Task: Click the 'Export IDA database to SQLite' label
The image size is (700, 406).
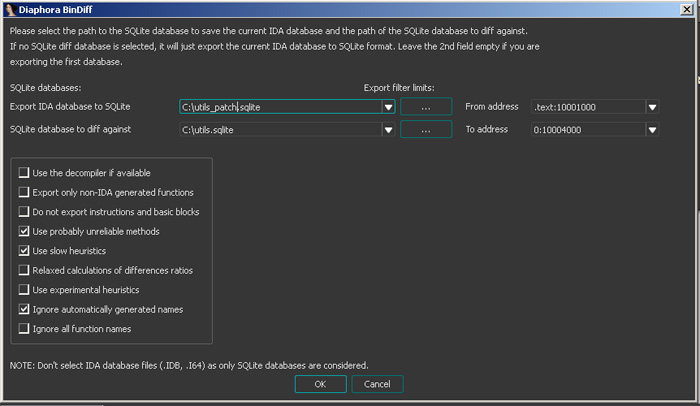Action: tap(70, 106)
